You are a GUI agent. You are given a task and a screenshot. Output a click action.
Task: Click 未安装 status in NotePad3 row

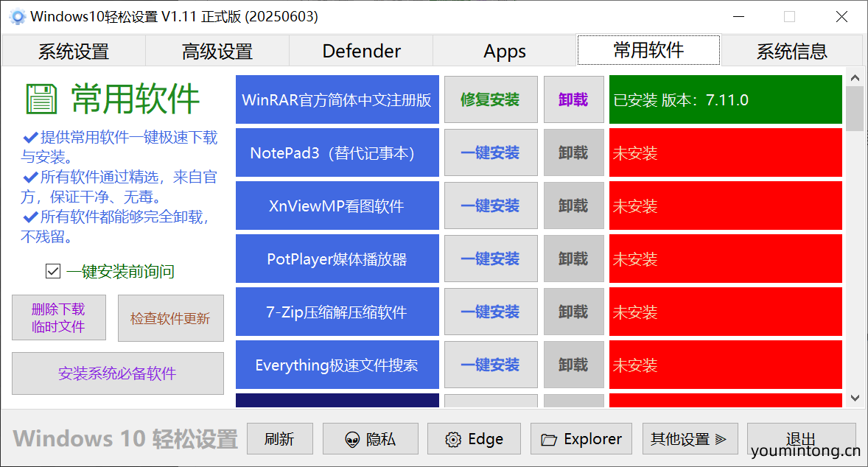(x=725, y=152)
